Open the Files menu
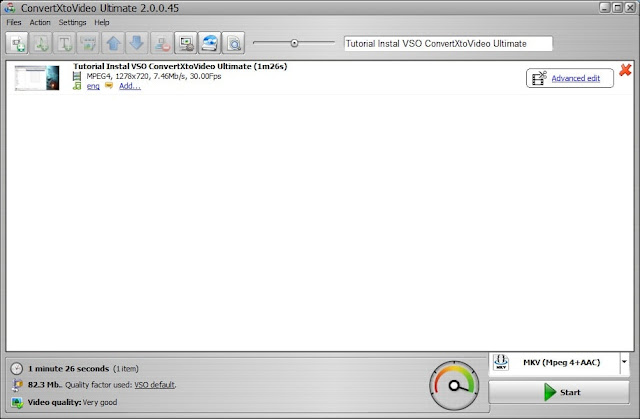Screen dimensions: 640x419 pyautogui.click(x=14, y=22)
